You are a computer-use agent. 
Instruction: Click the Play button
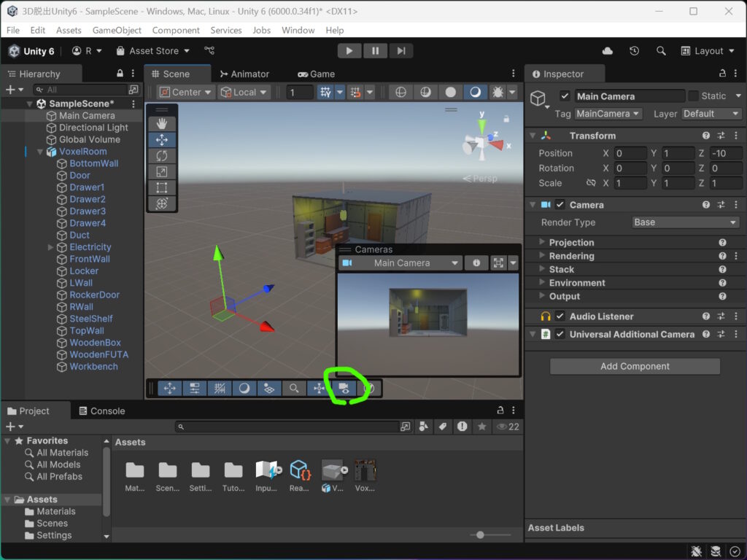point(349,51)
